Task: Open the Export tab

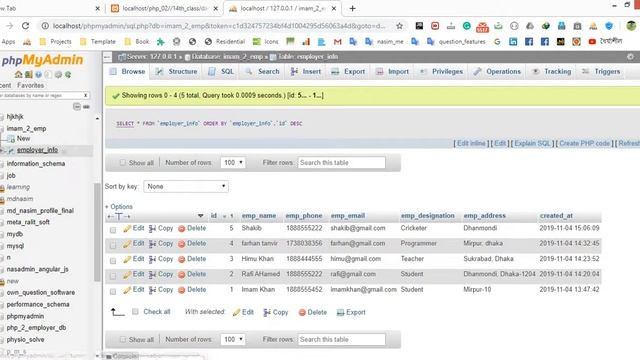Action: click(348, 71)
